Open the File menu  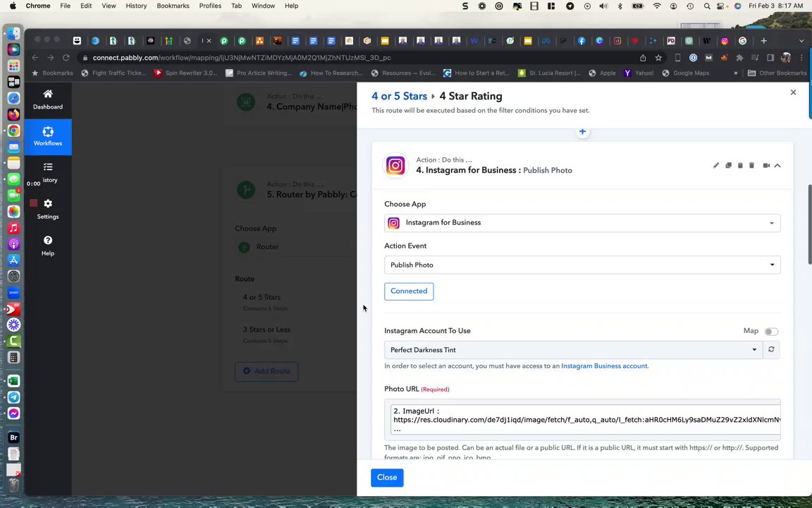pos(66,6)
